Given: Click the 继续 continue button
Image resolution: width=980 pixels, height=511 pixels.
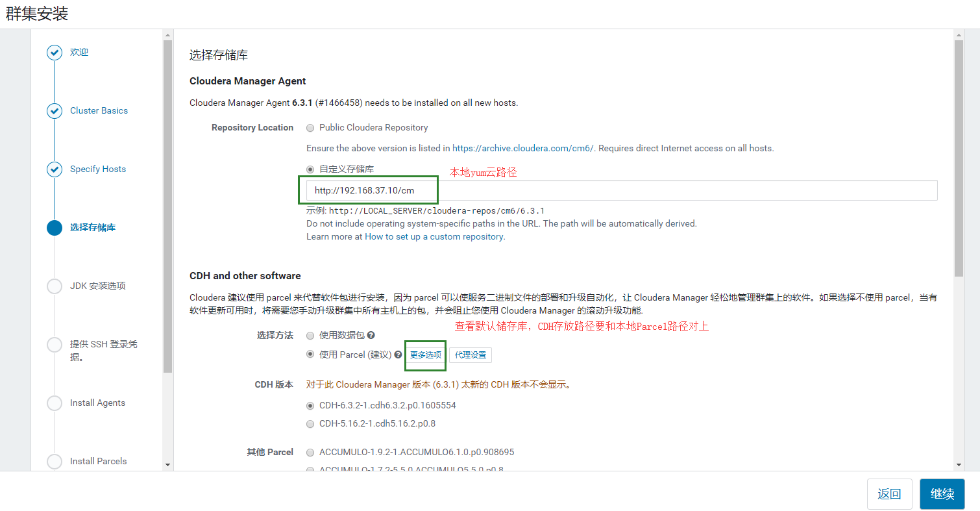Looking at the screenshot, I should point(942,494).
